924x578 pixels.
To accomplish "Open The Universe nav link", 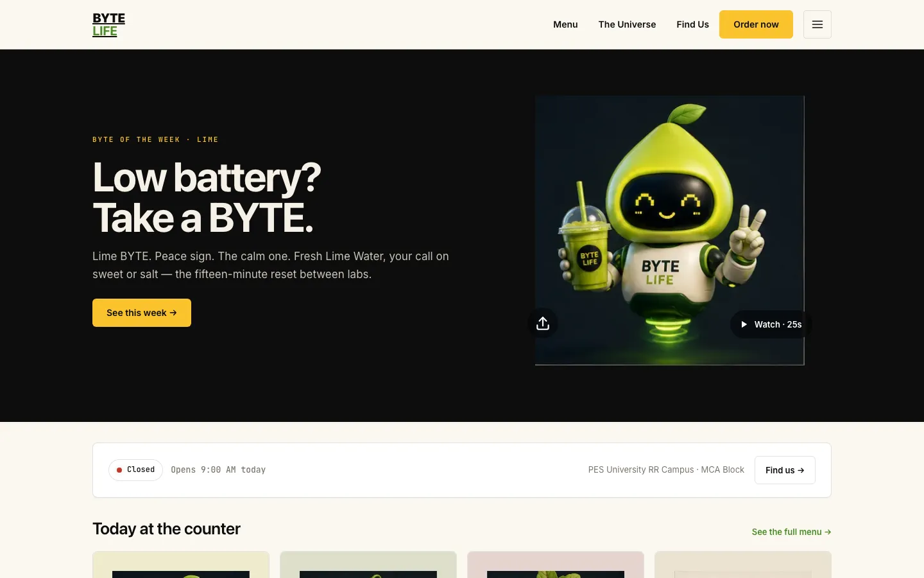I will click(x=627, y=24).
